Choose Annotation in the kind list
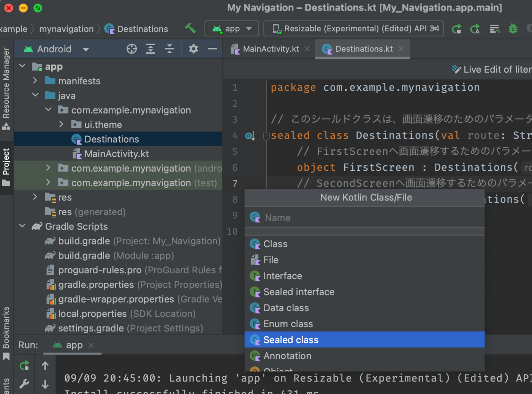 tap(365, 356)
